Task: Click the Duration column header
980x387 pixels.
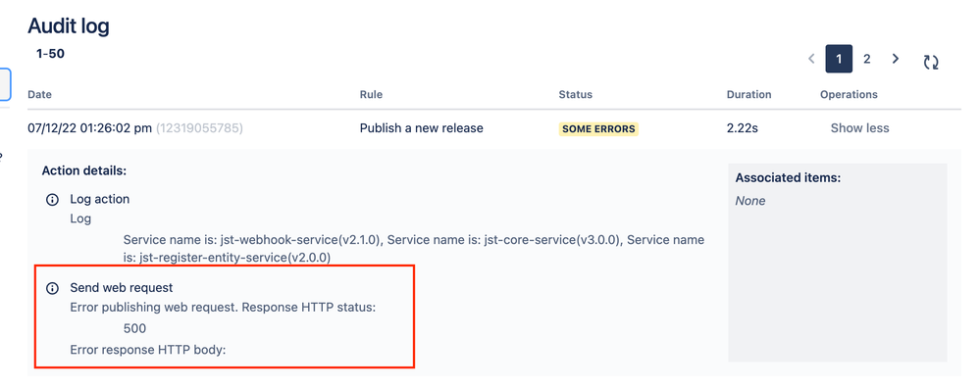Action: tap(748, 95)
